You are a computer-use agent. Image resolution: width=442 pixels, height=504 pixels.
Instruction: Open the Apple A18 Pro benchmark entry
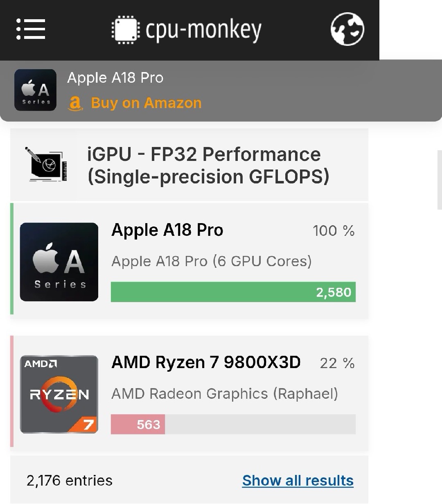coord(167,230)
